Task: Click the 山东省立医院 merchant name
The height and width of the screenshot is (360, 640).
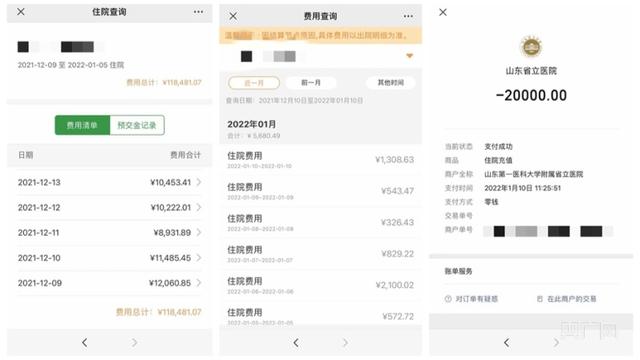Action: (x=531, y=71)
